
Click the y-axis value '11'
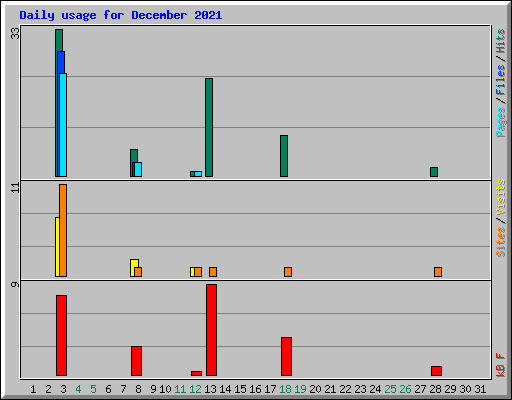tap(15, 188)
